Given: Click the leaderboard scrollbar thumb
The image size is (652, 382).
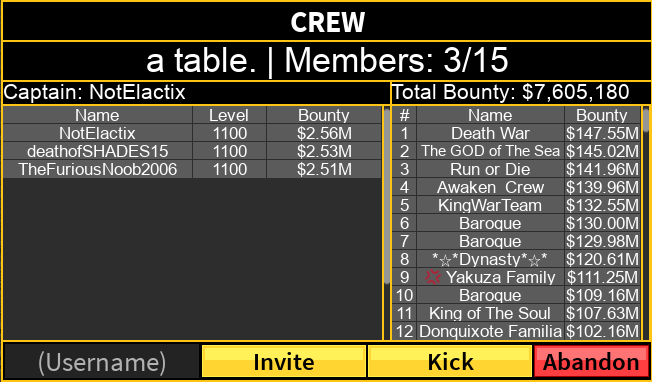Looking at the screenshot, I should tap(645, 121).
